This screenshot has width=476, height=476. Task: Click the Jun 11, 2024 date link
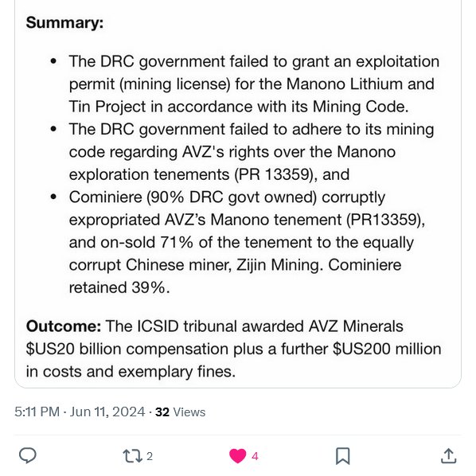(x=107, y=412)
